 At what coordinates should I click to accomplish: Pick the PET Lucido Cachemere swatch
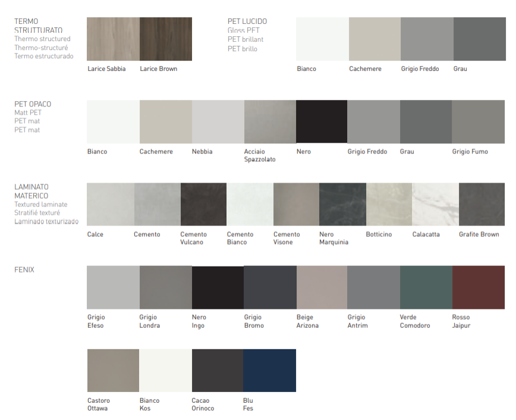coord(375,39)
